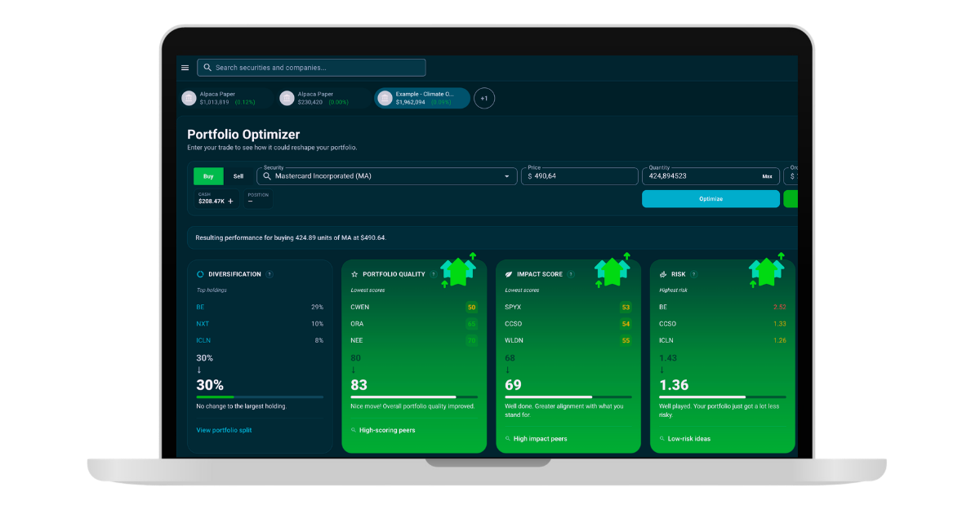Add cash with the plus icon
The image size is (980, 514).
coord(230,201)
